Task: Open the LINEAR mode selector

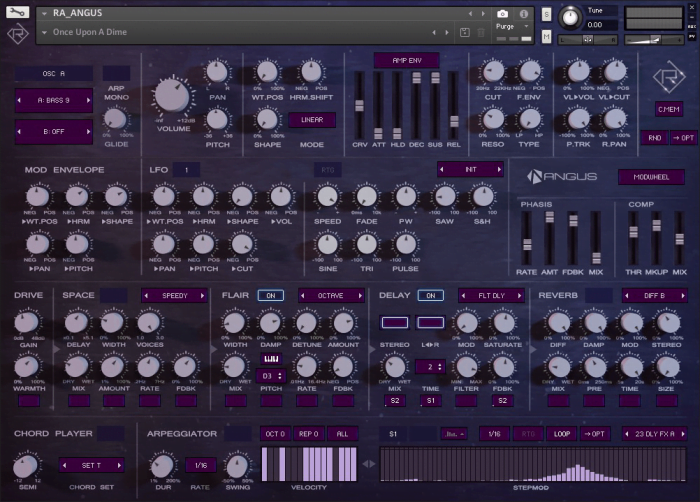Action: click(312, 120)
